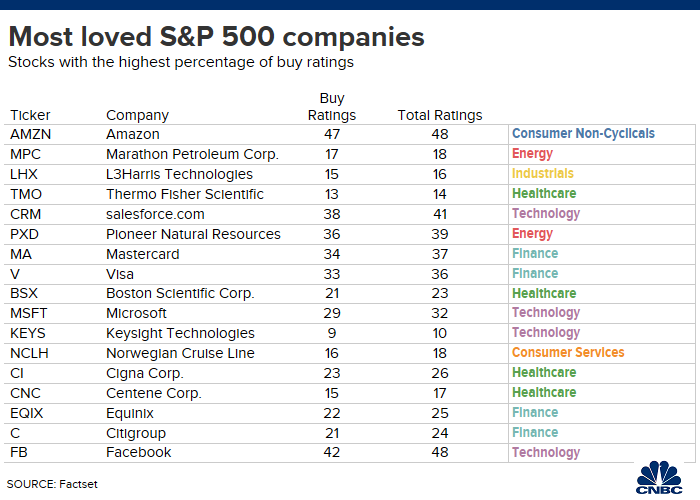
Task: Click the Citigroup company name
Action: [138, 433]
